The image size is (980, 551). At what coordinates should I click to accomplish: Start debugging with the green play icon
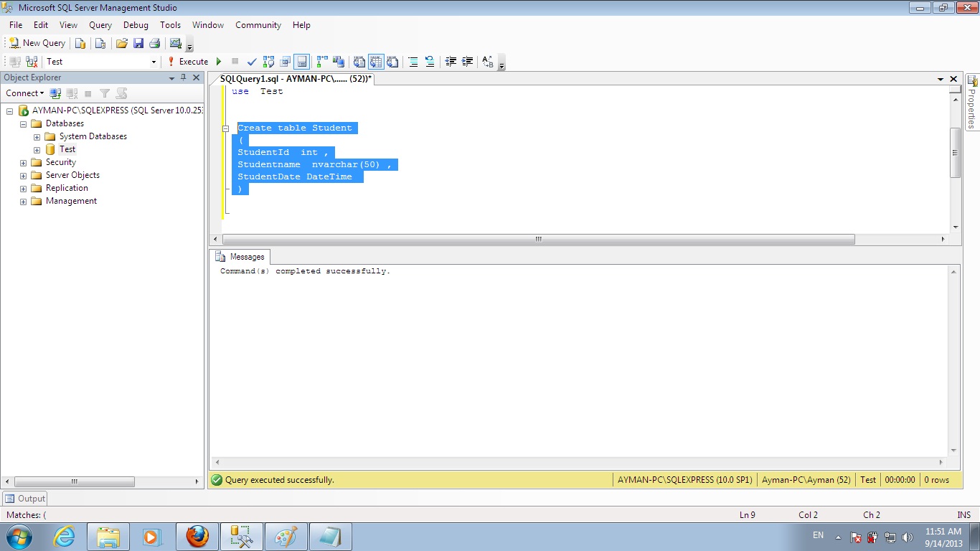pyautogui.click(x=219, y=62)
